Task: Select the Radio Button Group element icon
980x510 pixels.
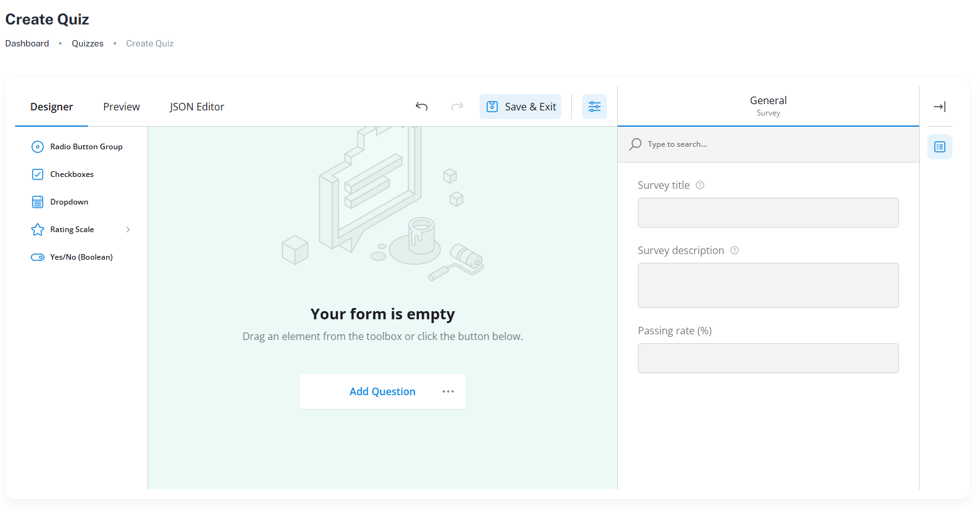Action: (38, 146)
